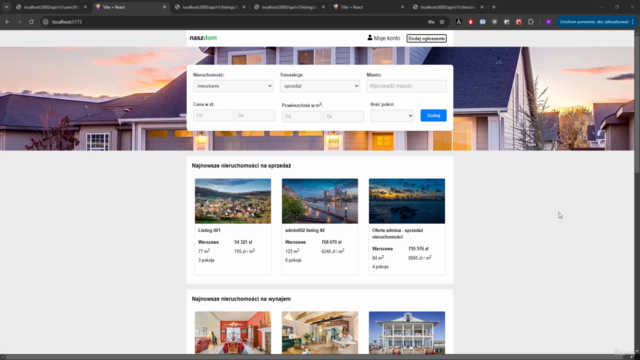Open the white beach house rental thumbnail
The height and width of the screenshot is (360, 640).
(407, 333)
